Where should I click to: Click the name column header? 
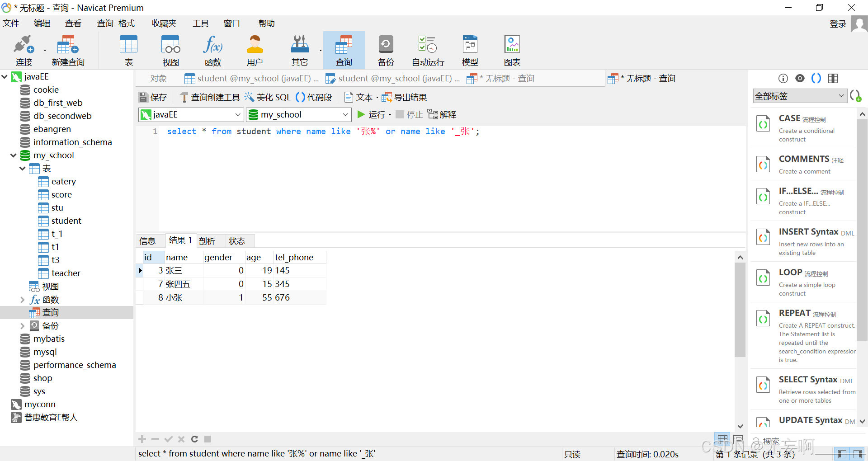184,257
